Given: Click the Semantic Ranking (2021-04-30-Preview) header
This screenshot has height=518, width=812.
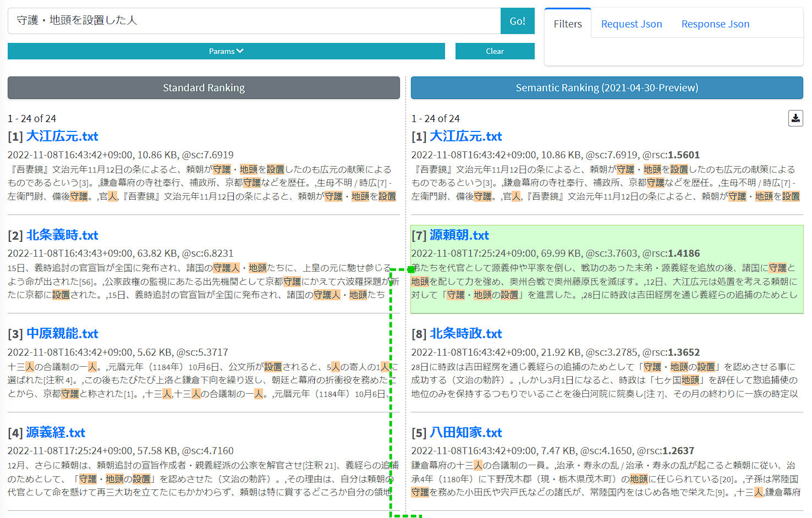Looking at the screenshot, I should click(607, 87).
